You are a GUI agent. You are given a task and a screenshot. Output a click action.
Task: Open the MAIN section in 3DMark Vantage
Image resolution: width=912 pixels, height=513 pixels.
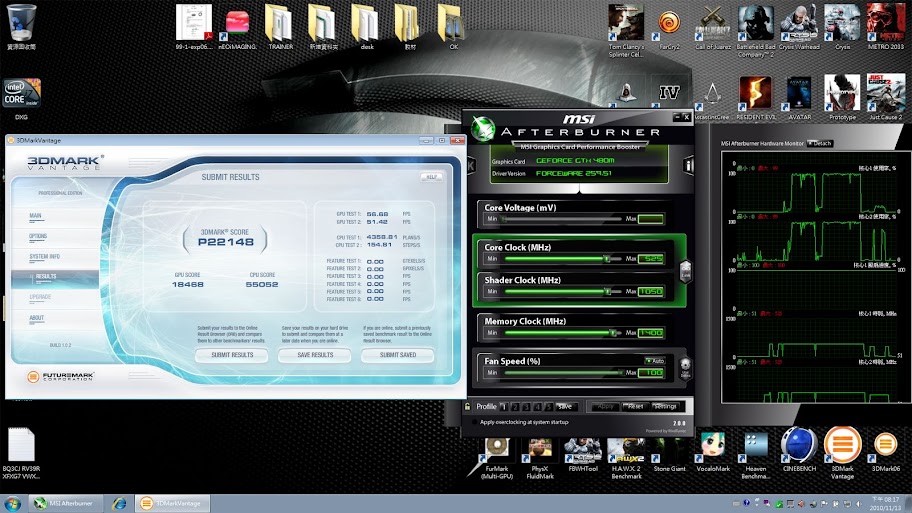[35, 216]
